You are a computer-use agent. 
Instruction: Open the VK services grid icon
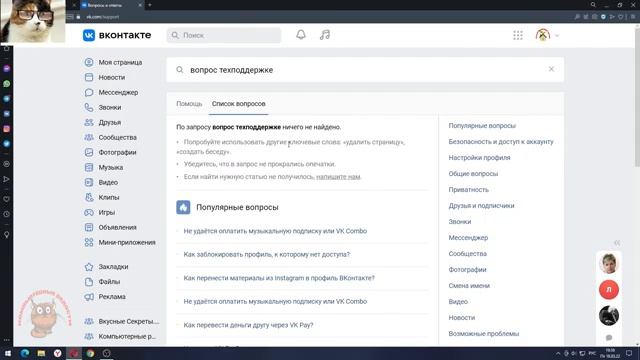coord(518,35)
